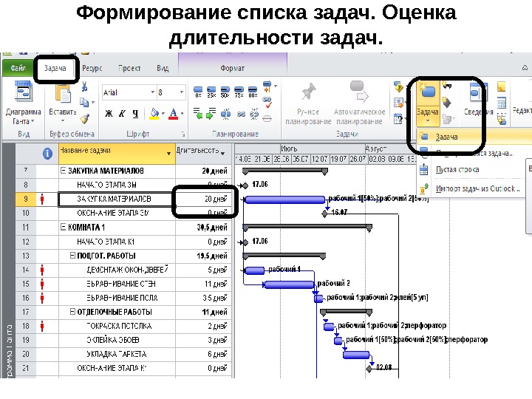Screen dimensions: 532x399
Task: Switch to the Ресурс ribbon tab
Action: 92,68
